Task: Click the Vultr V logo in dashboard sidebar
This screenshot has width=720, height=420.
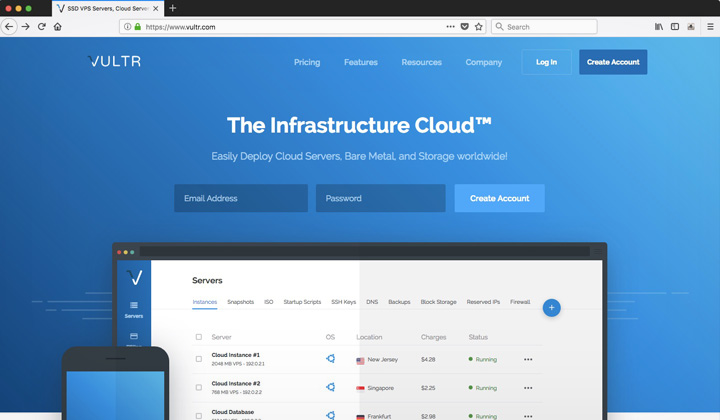Action: coord(134,277)
